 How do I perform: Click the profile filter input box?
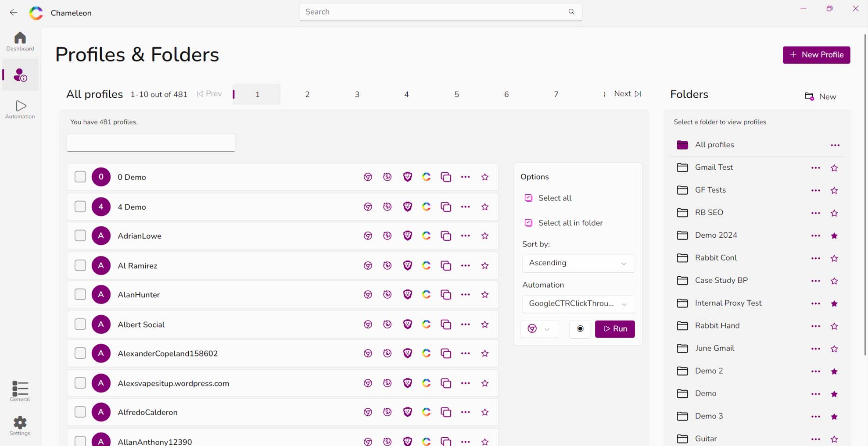pos(151,143)
